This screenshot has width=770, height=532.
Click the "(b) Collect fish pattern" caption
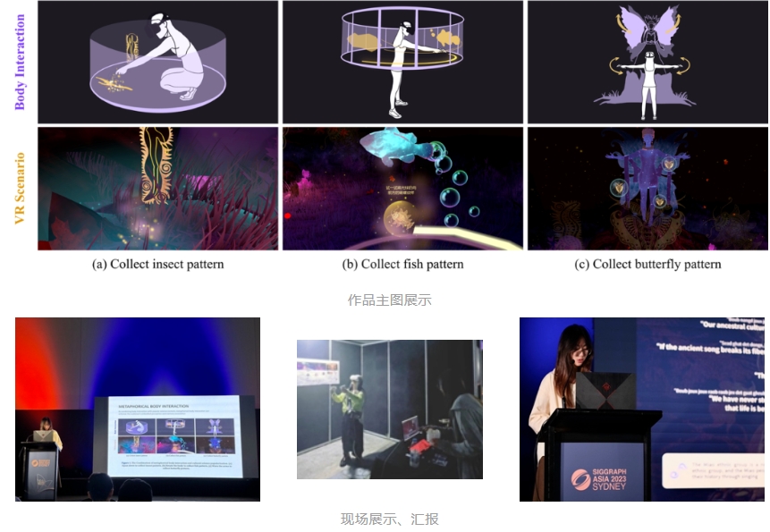(402, 265)
